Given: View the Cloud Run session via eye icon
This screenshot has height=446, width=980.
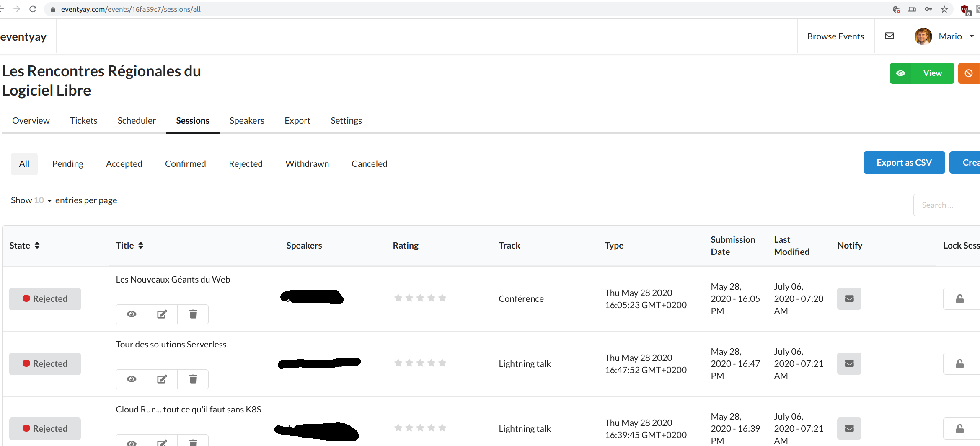Looking at the screenshot, I should (132, 441).
